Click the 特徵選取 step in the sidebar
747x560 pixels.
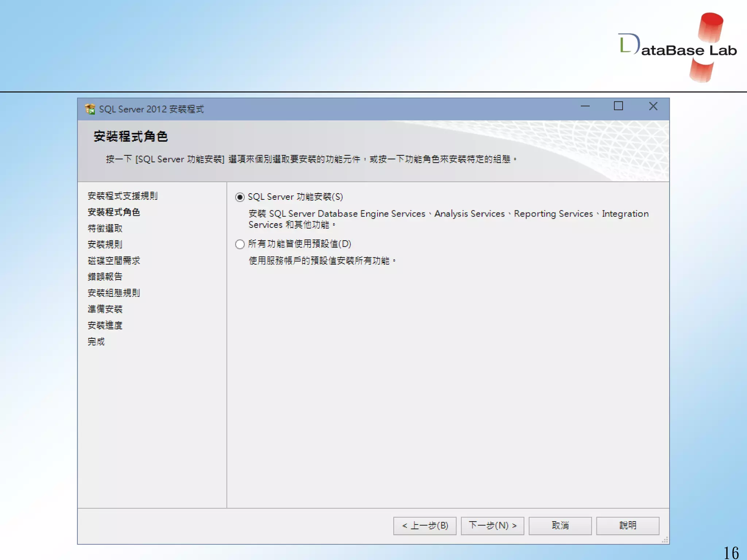[105, 228]
